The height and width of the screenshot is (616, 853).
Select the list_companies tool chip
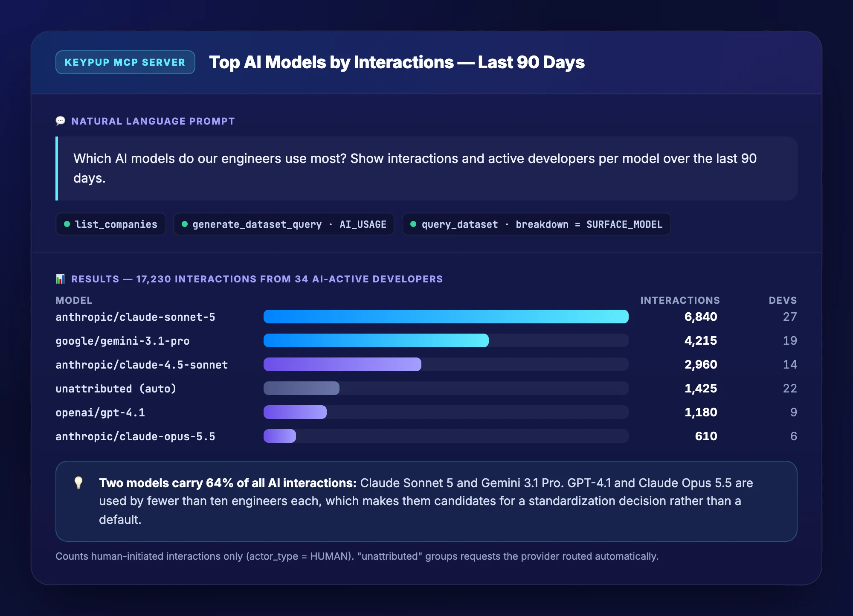(111, 224)
